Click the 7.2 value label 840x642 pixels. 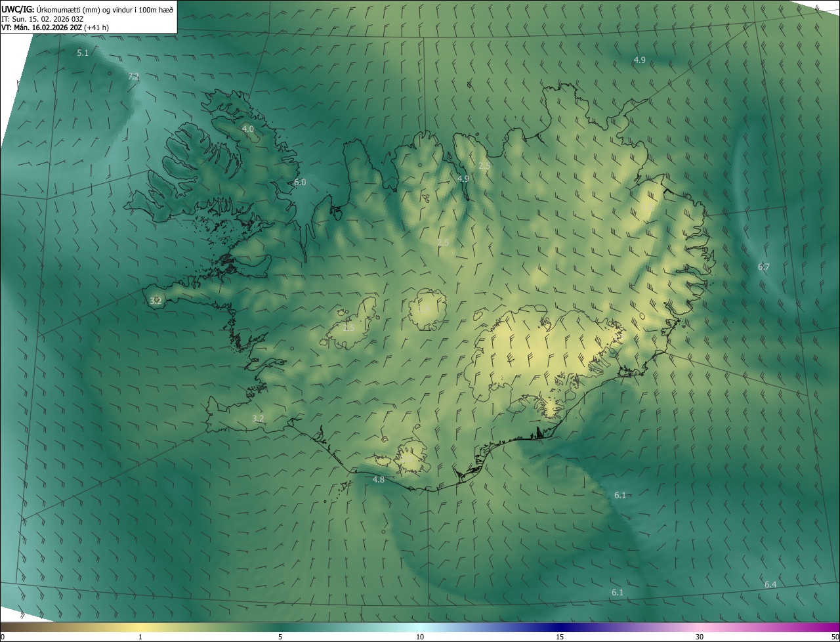pos(133,77)
